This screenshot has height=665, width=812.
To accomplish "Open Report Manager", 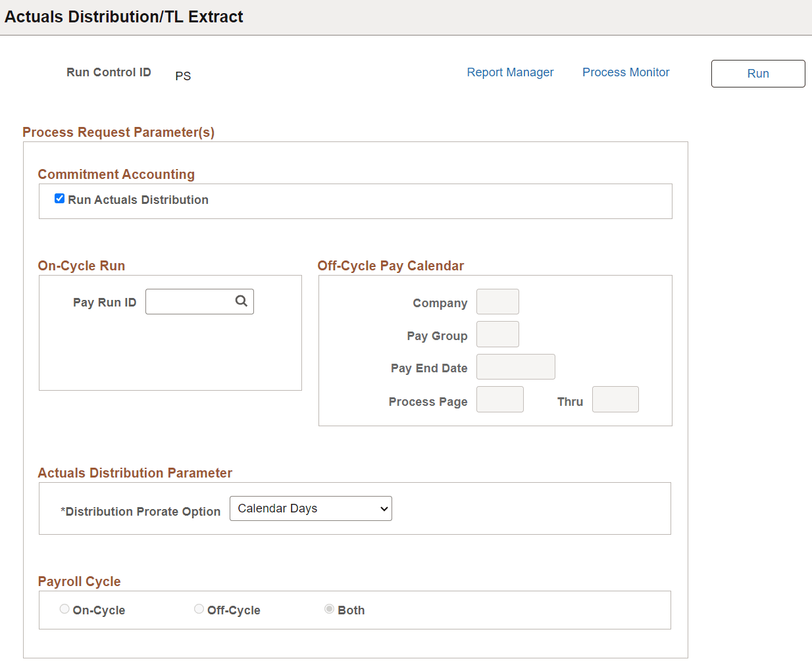I will (x=510, y=72).
